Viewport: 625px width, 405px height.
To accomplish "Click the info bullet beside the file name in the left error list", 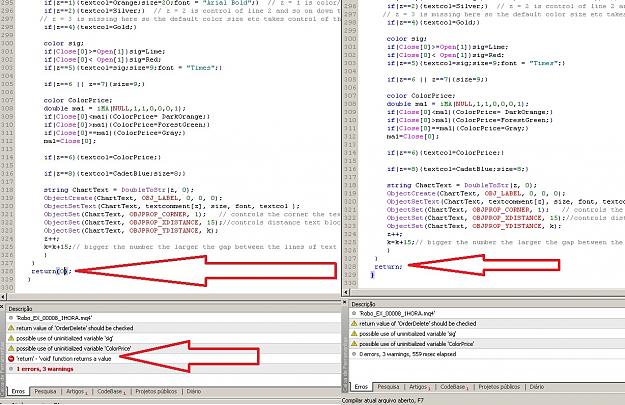I will (x=11, y=318).
